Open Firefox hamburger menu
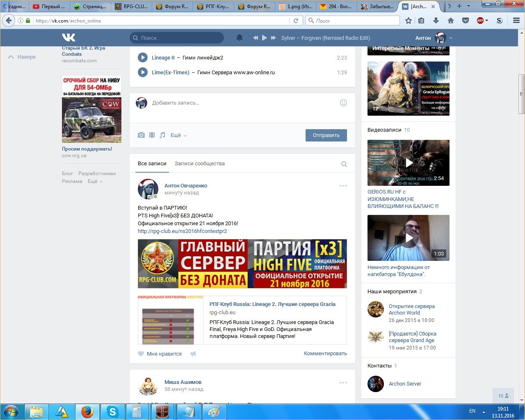Image resolution: width=525 pixels, height=420 pixels. coord(516,21)
